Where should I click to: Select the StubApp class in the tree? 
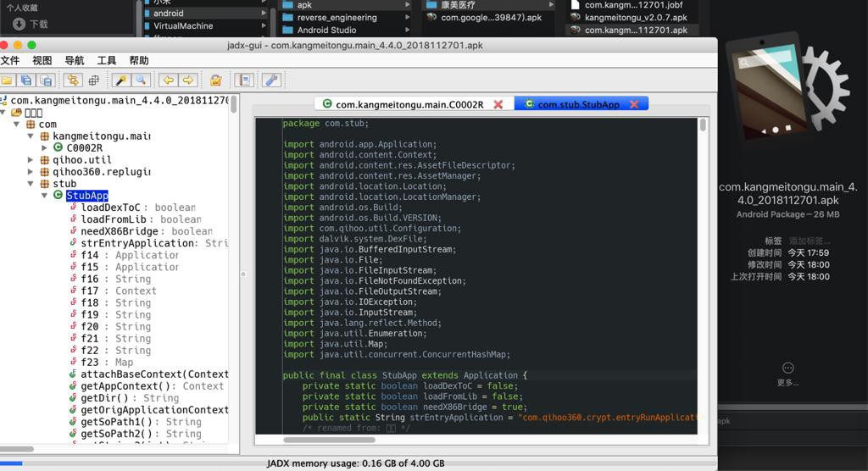coord(87,196)
